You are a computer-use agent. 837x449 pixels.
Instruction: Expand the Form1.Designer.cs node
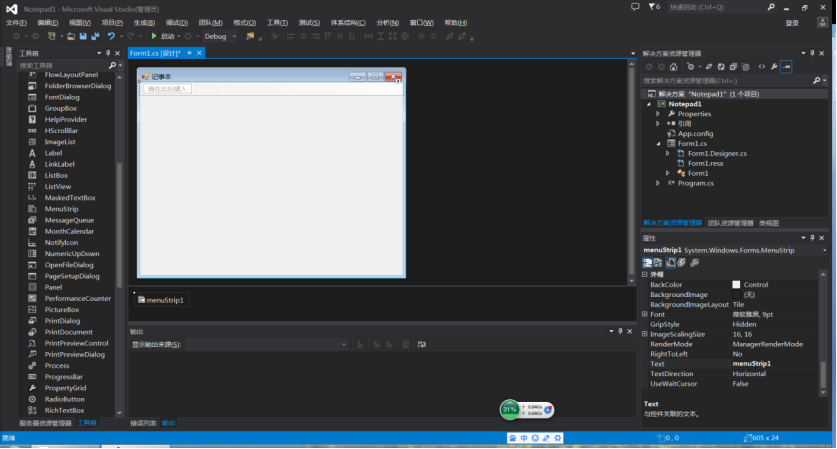668,153
